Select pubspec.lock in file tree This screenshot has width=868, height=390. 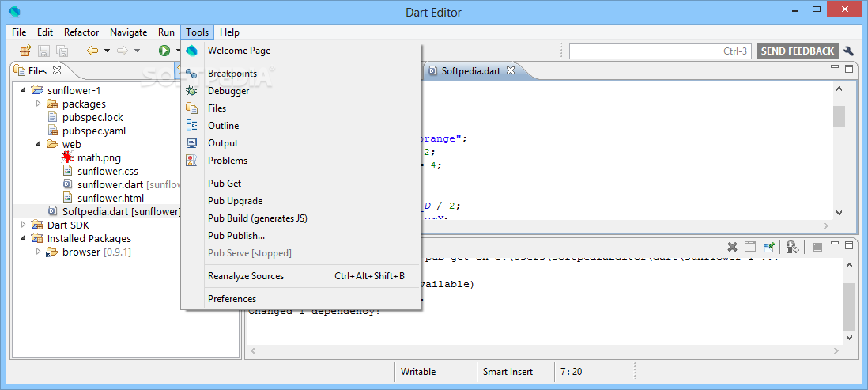pyautogui.click(x=93, y=117)
